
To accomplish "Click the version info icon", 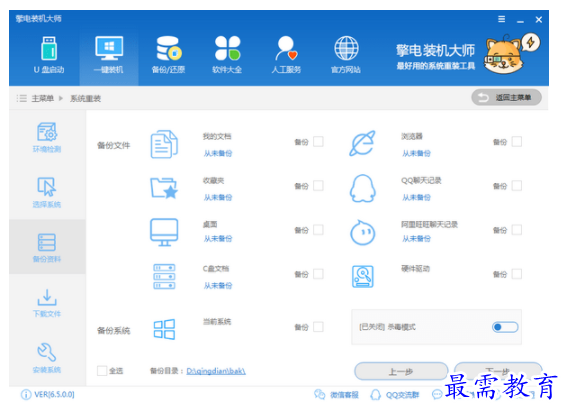I will coord(26,395).
